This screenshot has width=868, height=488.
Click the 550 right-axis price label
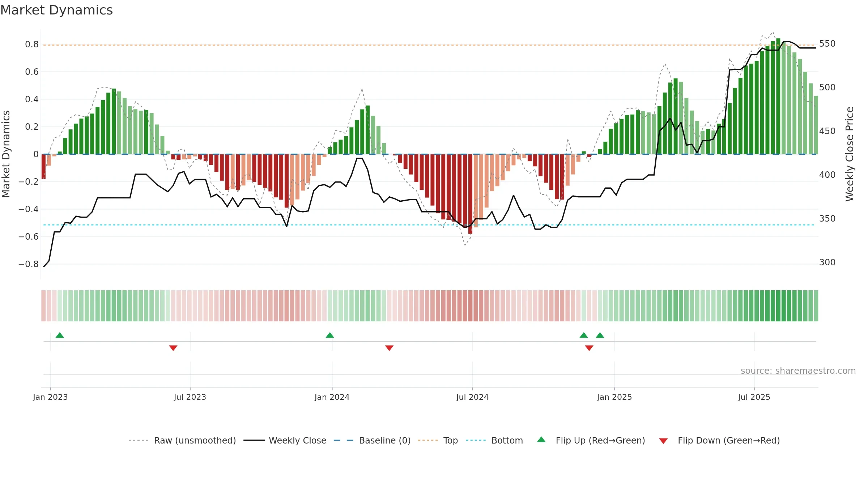tap(827, 44)
